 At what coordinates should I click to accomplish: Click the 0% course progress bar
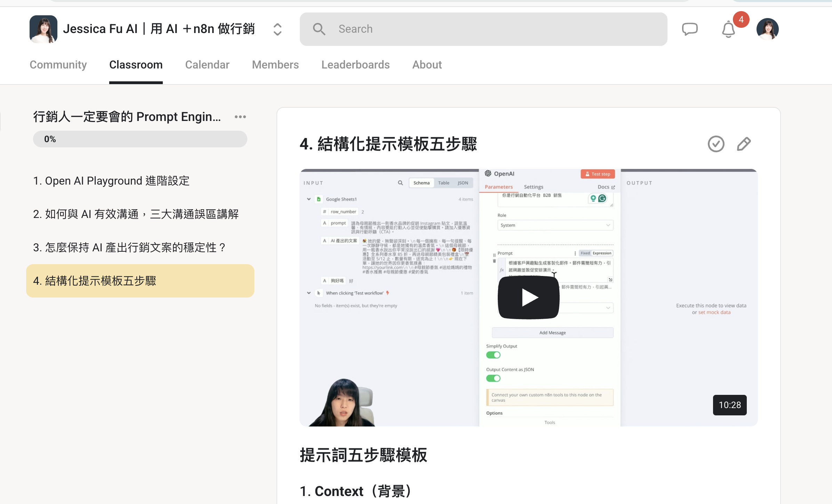pyautogui.click(x=140, y=139)
